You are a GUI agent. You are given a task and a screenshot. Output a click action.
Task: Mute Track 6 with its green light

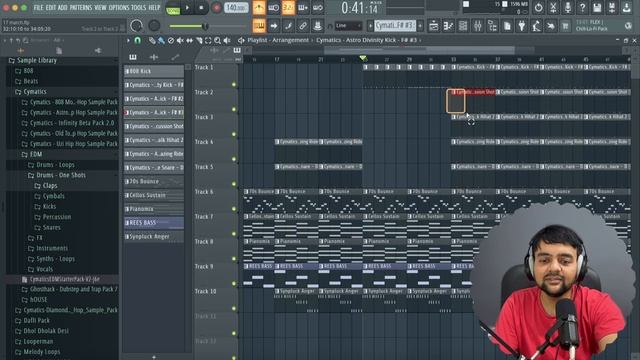pyautogui.click(x=234, y=209)
